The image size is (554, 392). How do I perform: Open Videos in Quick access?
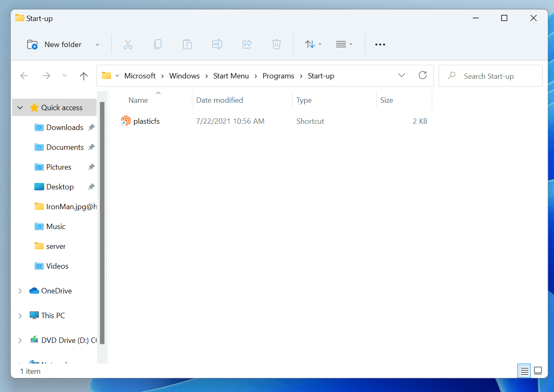click(x=57, y=266)
